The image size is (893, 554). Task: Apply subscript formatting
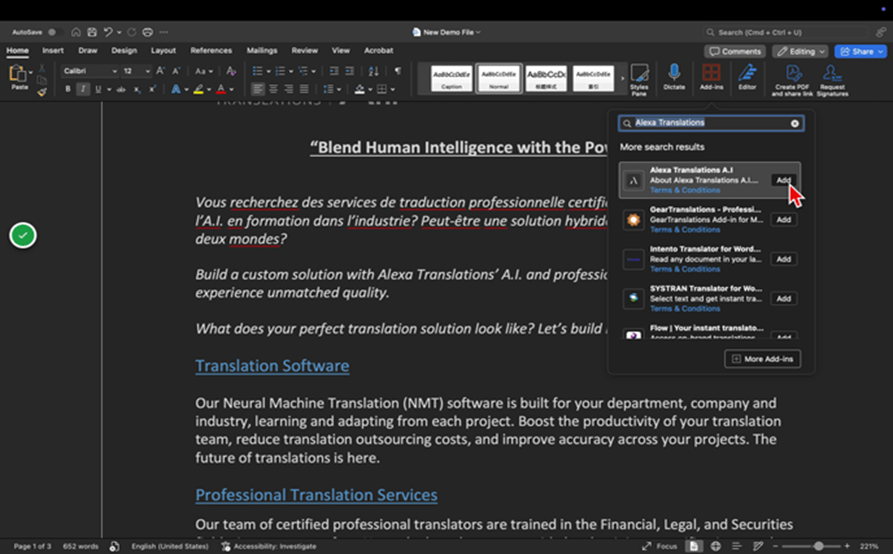pyautogui.click(x=137, y=89)
